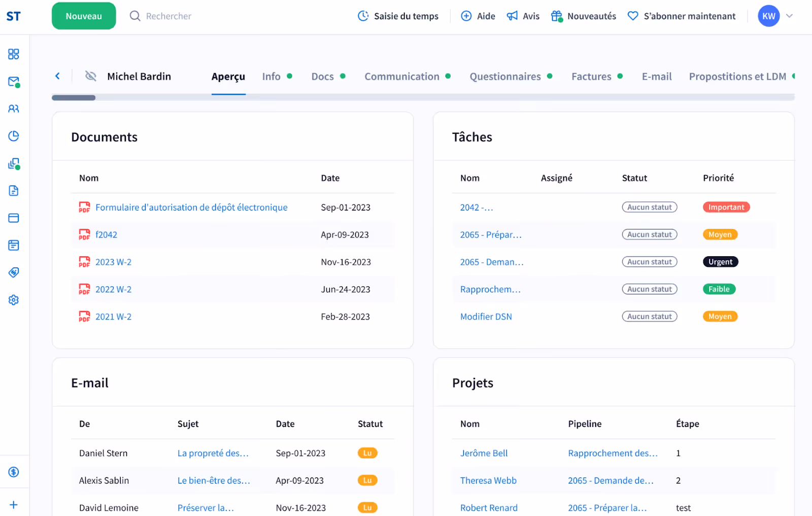Open the Communication tab
812x516 pixels.
tap(402, 77)
